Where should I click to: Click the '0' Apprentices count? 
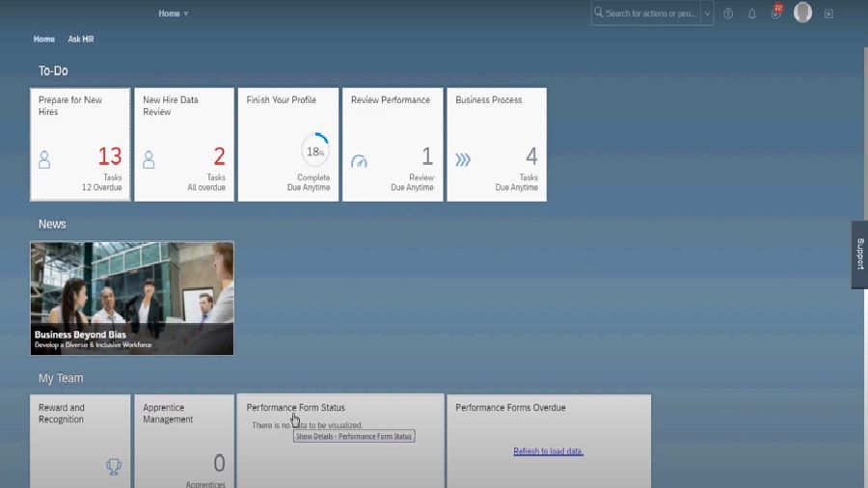click(x=219, y=463)
